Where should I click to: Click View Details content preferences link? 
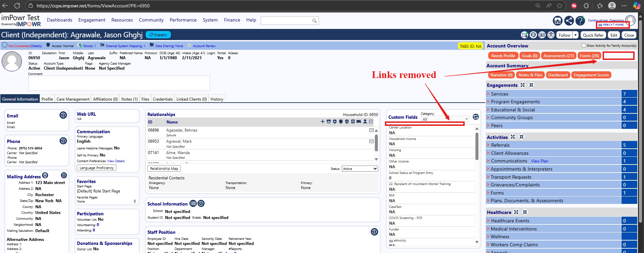coord(116,161)
